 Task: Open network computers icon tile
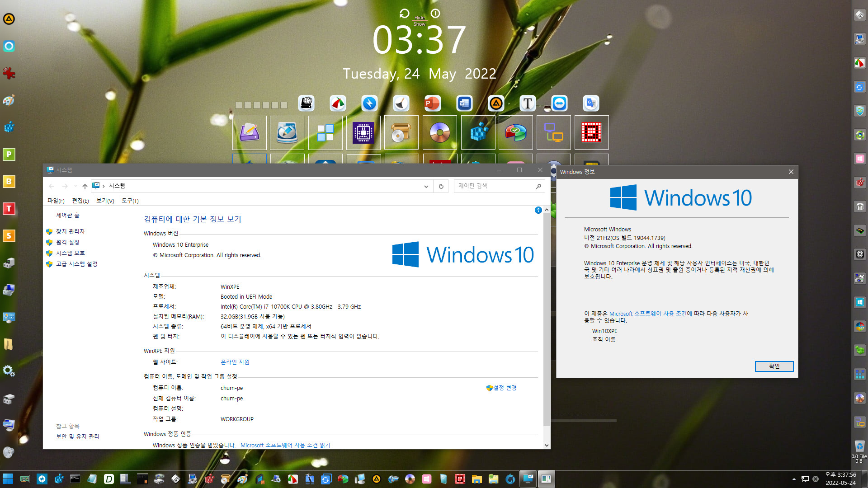click(x=554, y=132)
